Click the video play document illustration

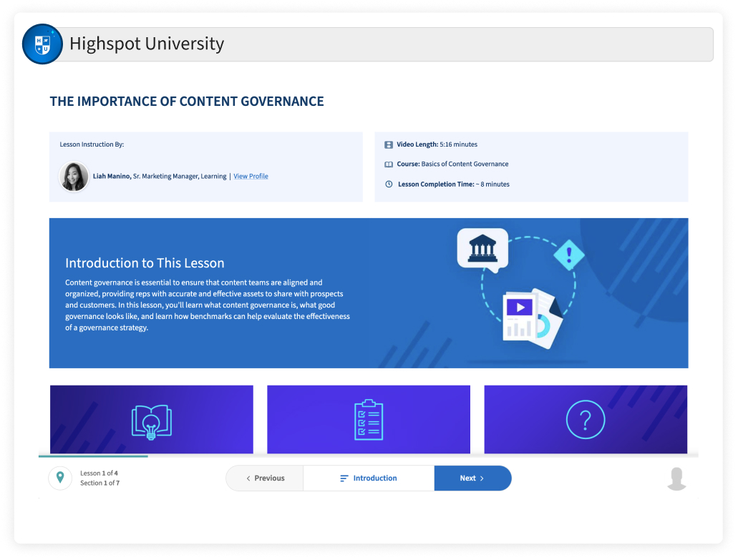(x=527, y=315)
